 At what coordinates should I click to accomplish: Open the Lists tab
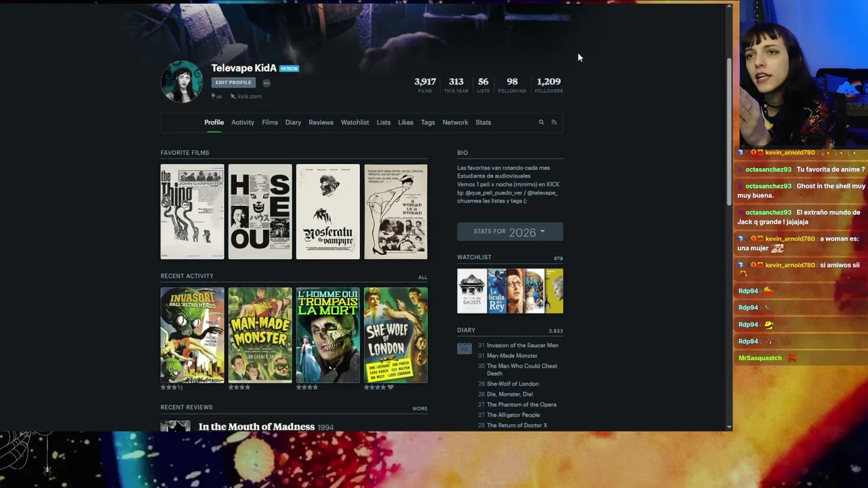click(x=384, y=123)
